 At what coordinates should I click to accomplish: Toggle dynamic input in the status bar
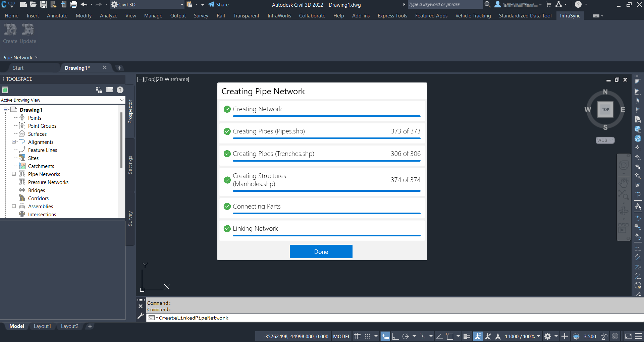click(385, 336)
